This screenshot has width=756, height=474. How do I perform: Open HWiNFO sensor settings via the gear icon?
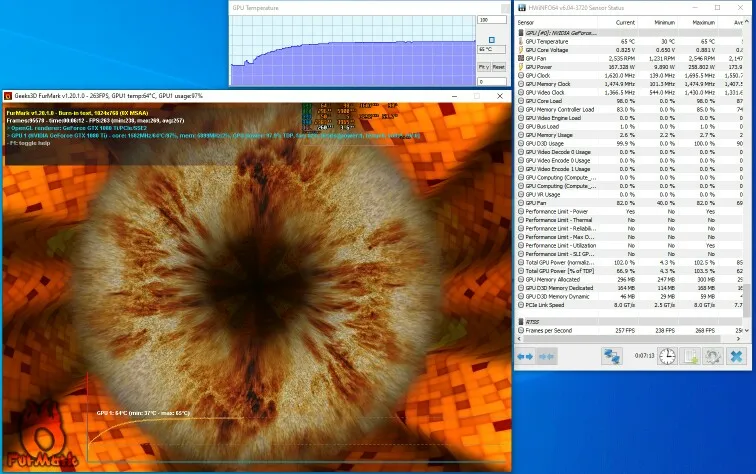coord(713,356)
